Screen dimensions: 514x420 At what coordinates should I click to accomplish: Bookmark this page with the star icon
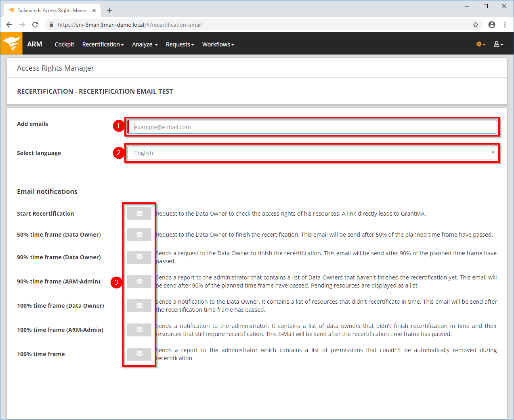coord(476,25)
